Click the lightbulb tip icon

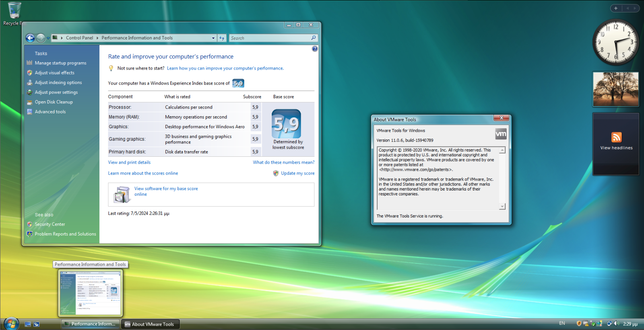[111, 68]
